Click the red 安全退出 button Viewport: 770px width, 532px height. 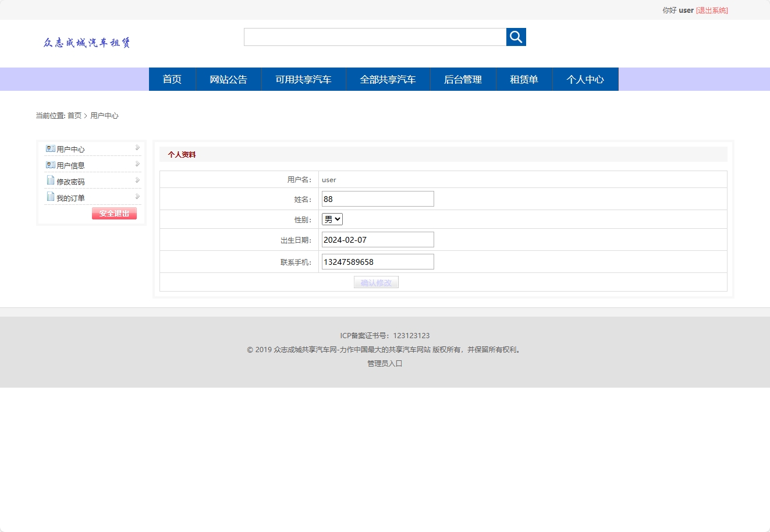[114, 213]
